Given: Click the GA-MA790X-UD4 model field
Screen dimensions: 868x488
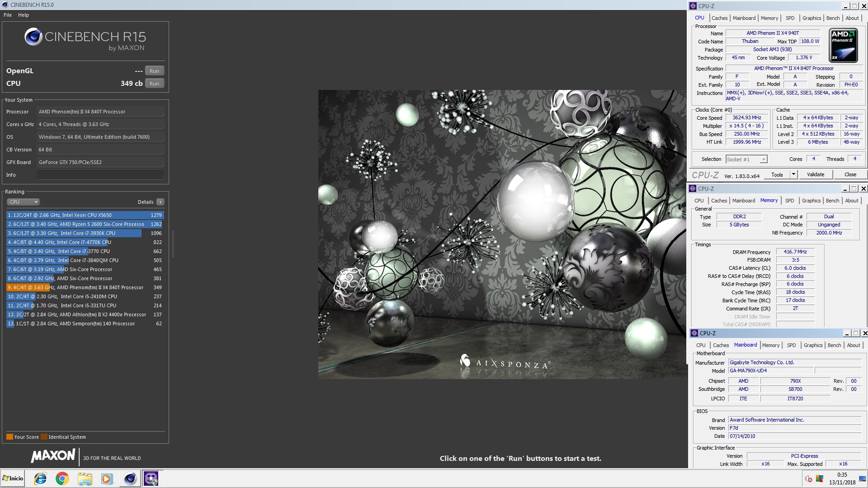Looking at the screenshot, I should click(771, 371).
